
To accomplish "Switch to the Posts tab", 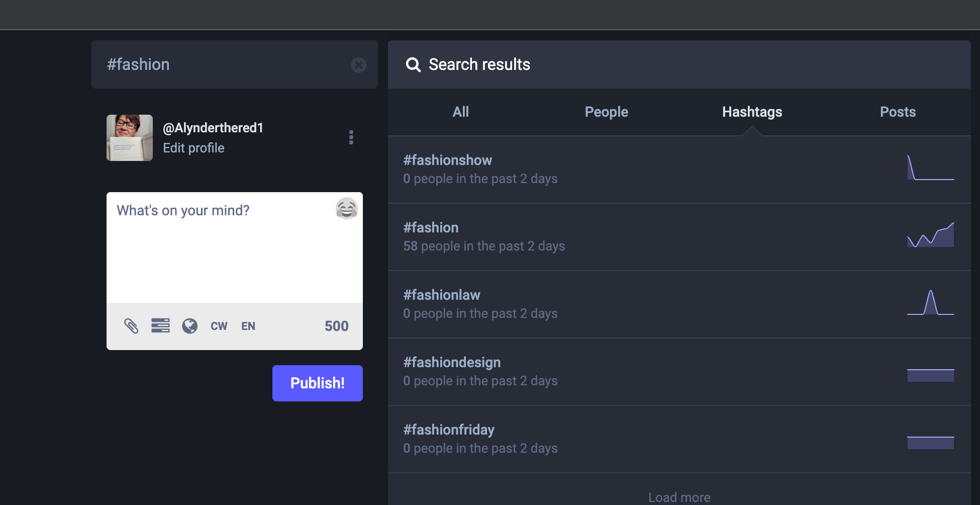I will [898, 112].
